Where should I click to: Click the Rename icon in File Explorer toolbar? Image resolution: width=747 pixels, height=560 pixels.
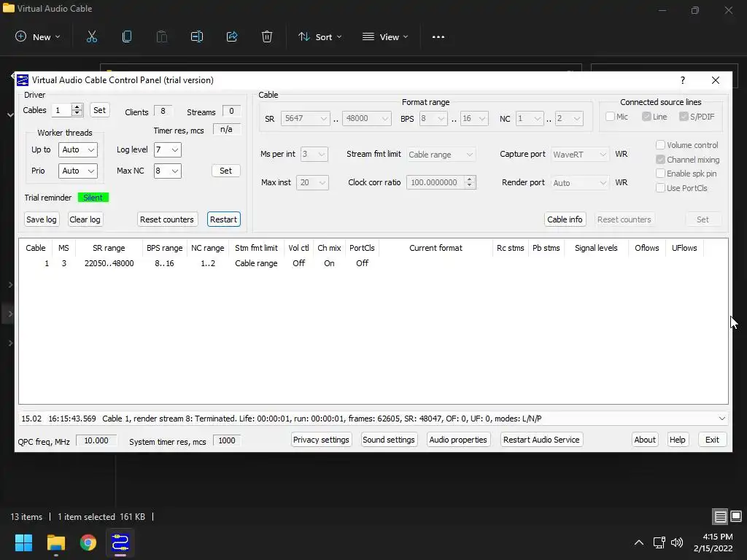tap(197, 36)
